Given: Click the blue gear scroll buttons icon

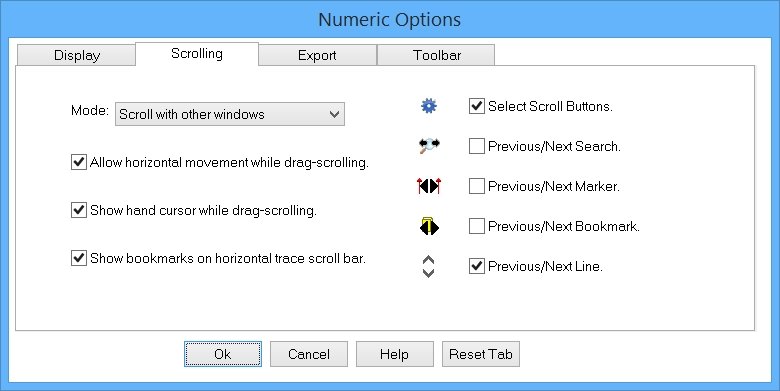Looking at the screenshot, I should click(x=429, y=106).
